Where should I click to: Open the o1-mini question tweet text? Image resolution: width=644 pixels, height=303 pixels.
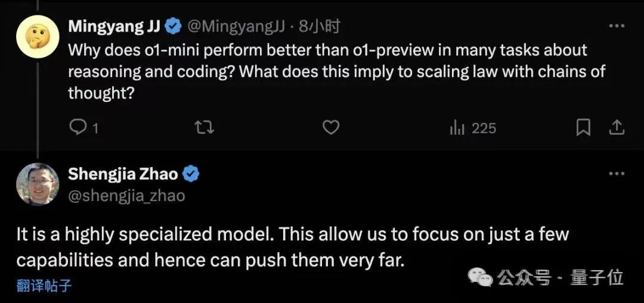336,72
